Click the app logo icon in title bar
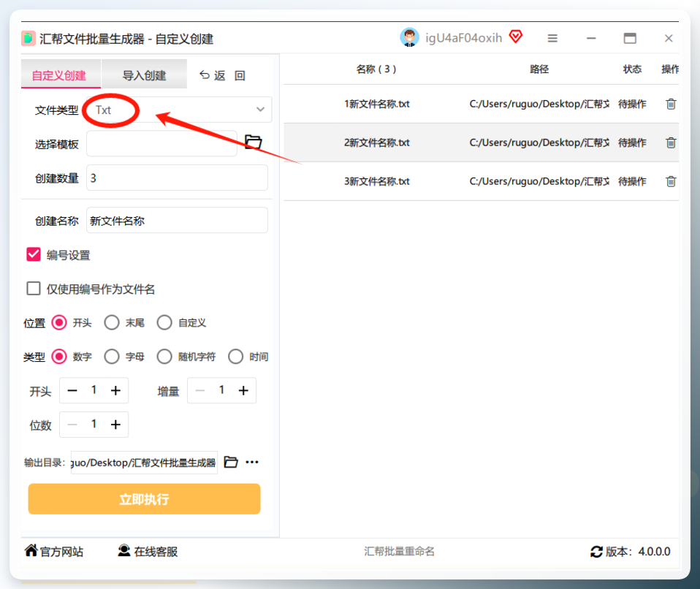700x589 pixels. [x=28, y=39]
